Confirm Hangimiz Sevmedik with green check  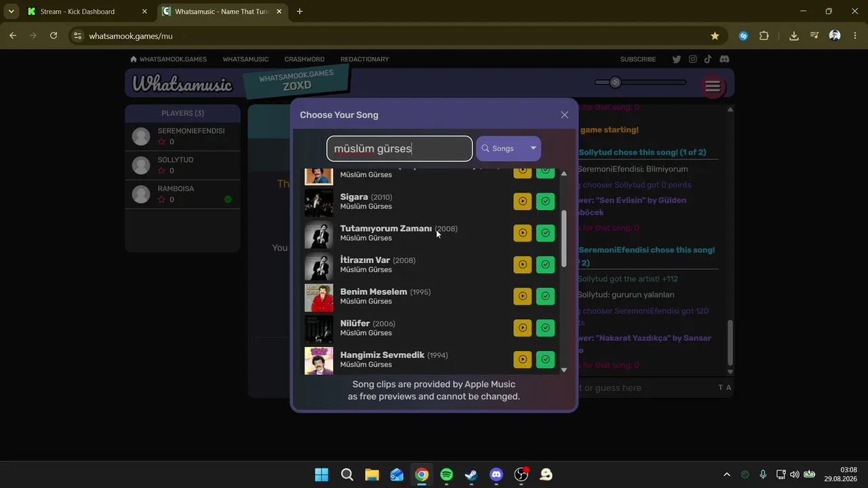click(x=545, y=359)
